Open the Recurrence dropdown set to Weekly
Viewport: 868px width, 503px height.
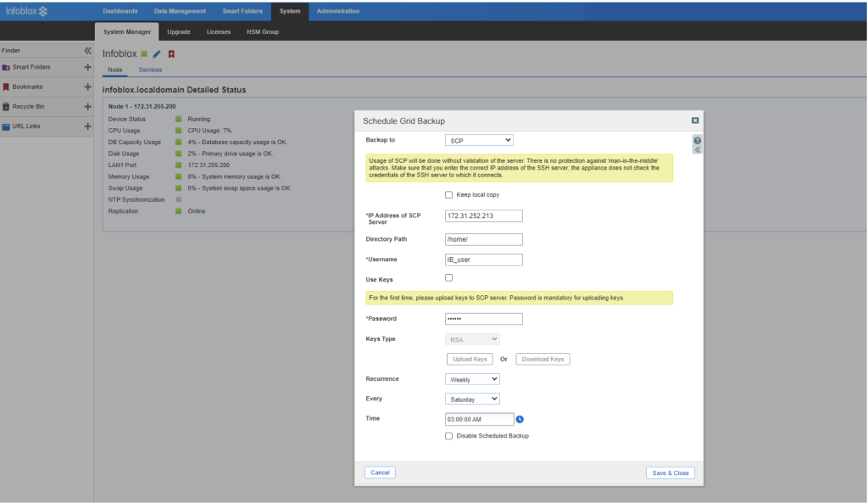click(472, 379)
